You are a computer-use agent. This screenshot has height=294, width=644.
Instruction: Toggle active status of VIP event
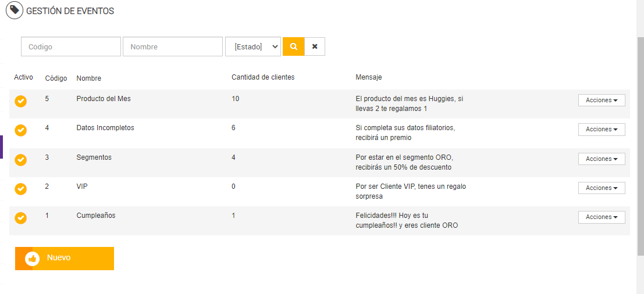click(x=21, y=189)
